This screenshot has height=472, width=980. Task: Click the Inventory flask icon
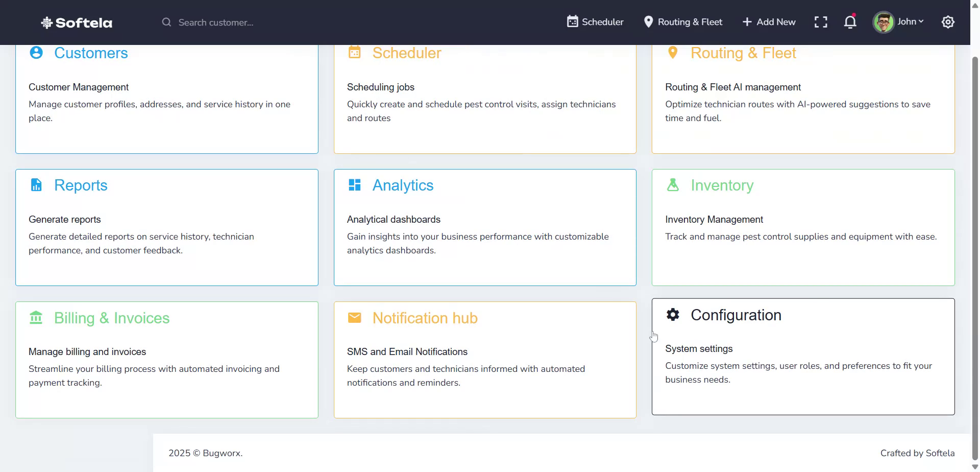point(673,185)
